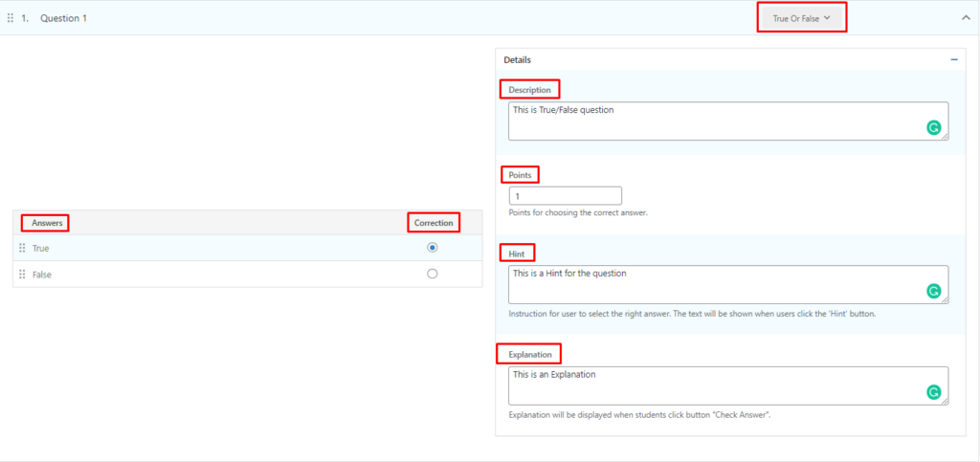Click the Answers column header
This screenshot has height=462, width=980.
47,223
